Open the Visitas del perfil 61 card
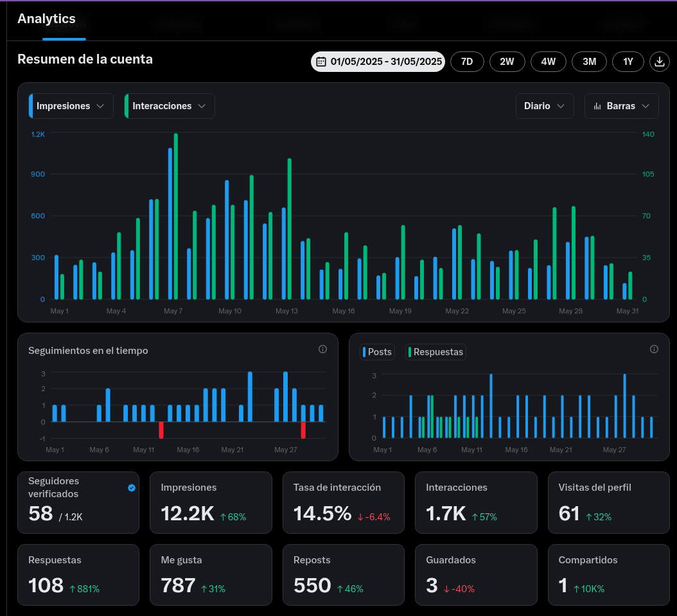This screenshot has width=677, height=616. pyautogui.click(x=609, y=502)
